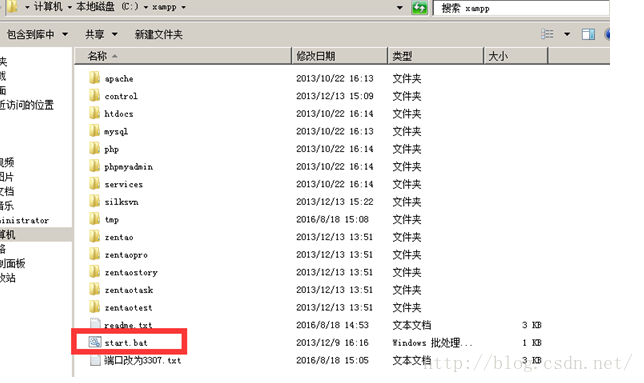Screen dimensions: 644x383
Task: Select the zentaopro folder icon
Action: tap(94, 254)
